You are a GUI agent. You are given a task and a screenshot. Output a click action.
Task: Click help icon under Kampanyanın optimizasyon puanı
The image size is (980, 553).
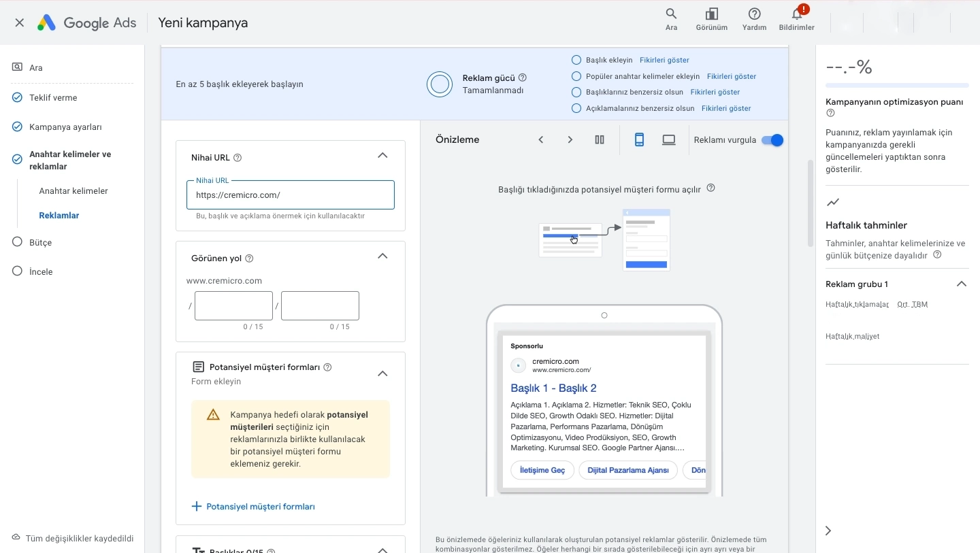(830, 114)
